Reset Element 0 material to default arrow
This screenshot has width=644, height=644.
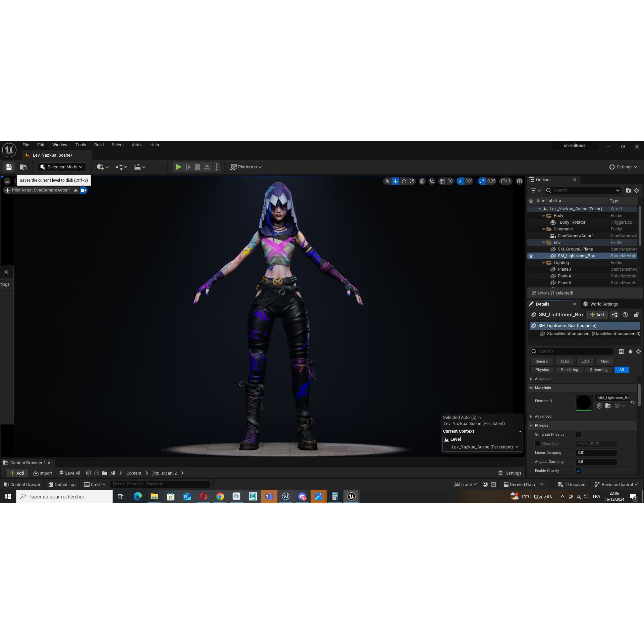coord(633,402)
